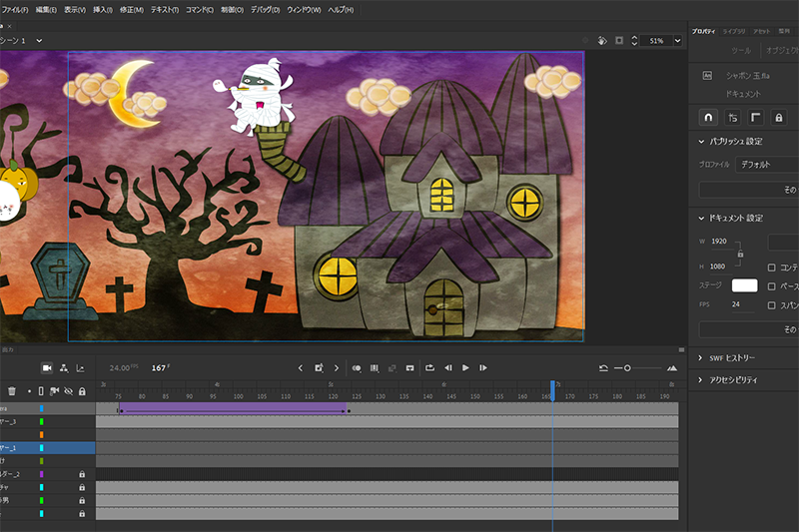Screen dimensions: 799x532
Task: Click the Play button in timeline controls
Action: point(465,368)
